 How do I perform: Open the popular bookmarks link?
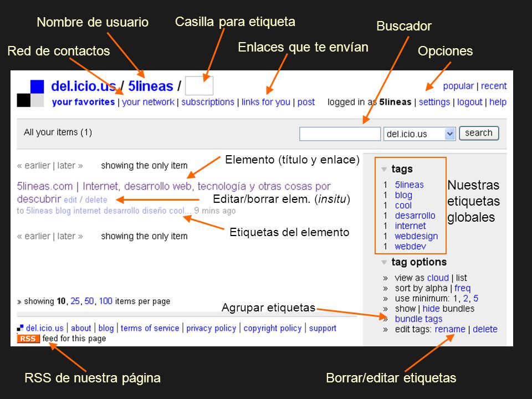pyautogui.click(x=458, y=86)
